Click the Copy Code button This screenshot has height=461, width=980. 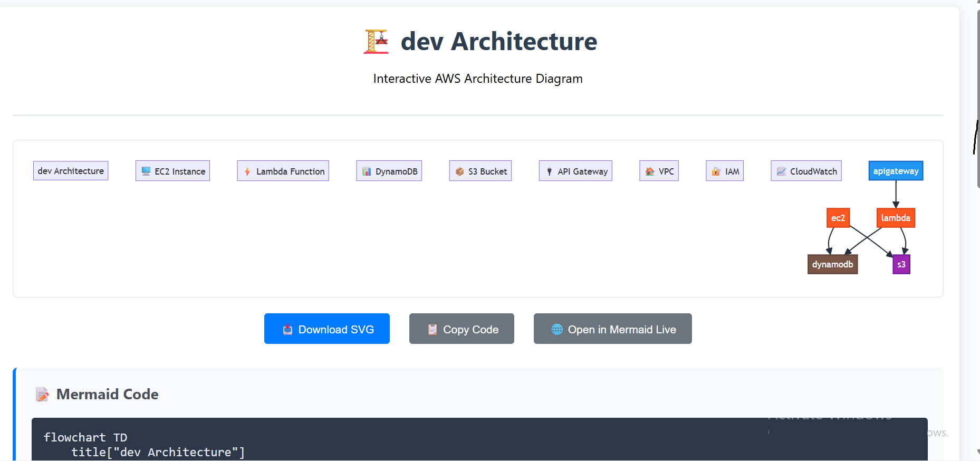[462, 329]
